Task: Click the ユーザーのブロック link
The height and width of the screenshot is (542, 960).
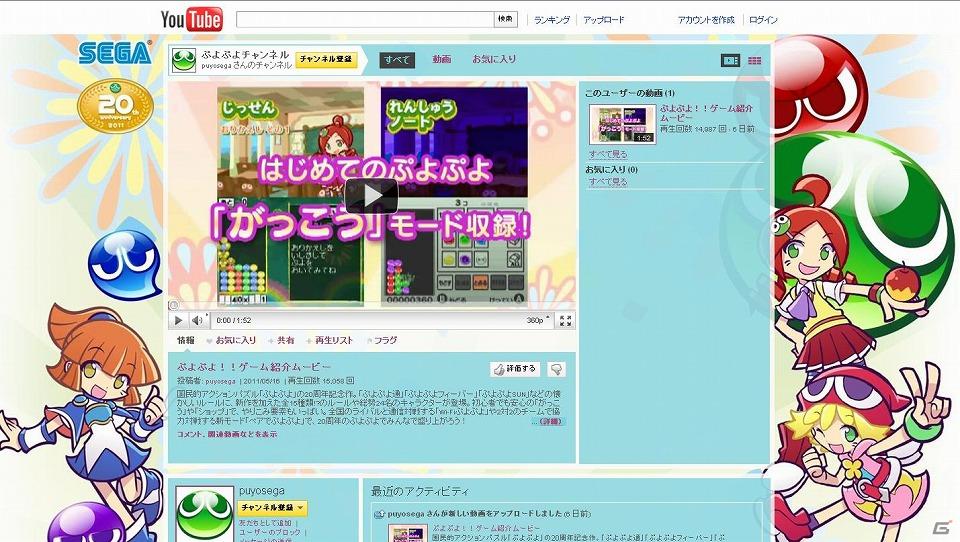Action: 270,532
